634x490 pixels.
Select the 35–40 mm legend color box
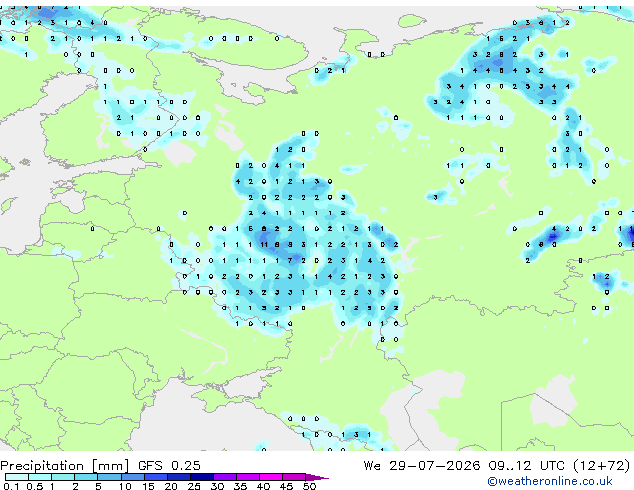(248, 477)
